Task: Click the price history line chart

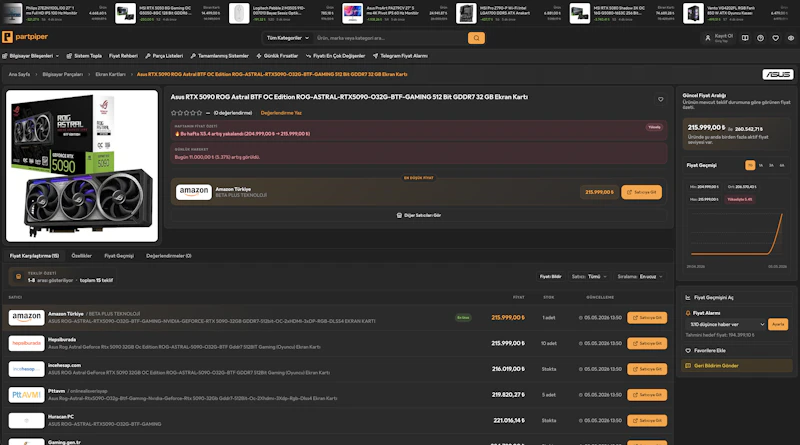Action: pyautogui.click(x=737, y=235)
